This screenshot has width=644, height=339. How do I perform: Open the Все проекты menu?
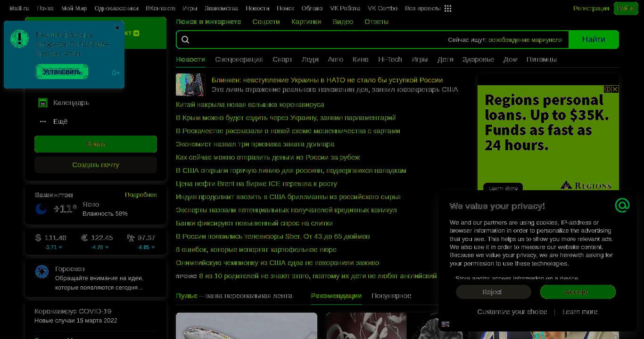[422, 8]
